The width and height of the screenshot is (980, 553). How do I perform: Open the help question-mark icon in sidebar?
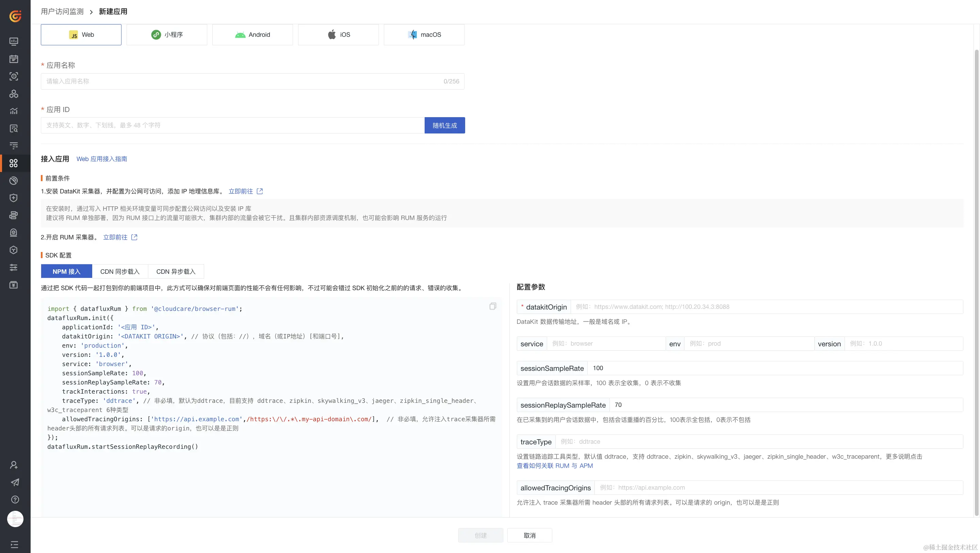coord(15,500)
